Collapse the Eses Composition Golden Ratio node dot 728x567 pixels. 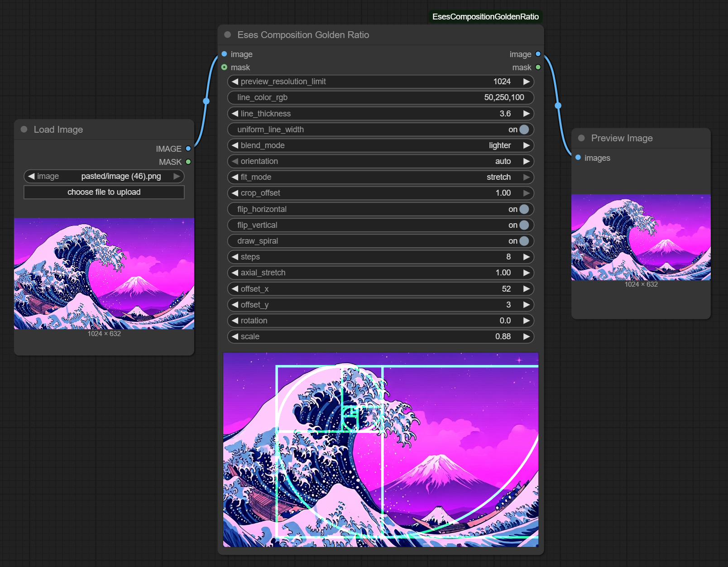coord(228,34)
